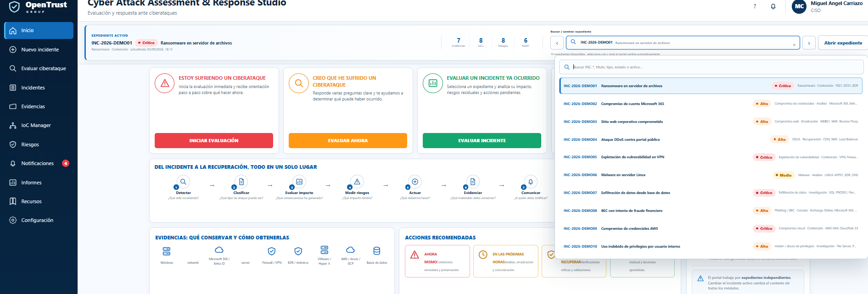This screenshot has height=294, width=868.
Task: Go to the previous expediente with left chevron
Action: click(x=557, y=43)
